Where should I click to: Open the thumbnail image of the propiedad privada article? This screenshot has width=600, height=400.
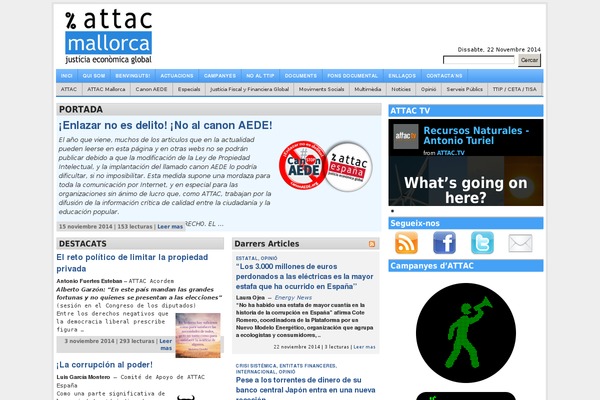pos(198,335)
